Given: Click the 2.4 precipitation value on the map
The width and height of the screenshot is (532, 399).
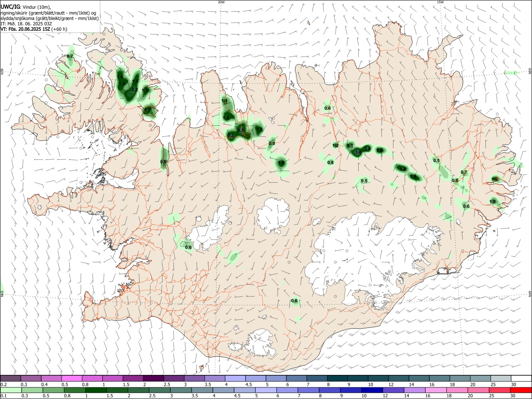Looking at the screenshot, I should [x=367, y=148].
